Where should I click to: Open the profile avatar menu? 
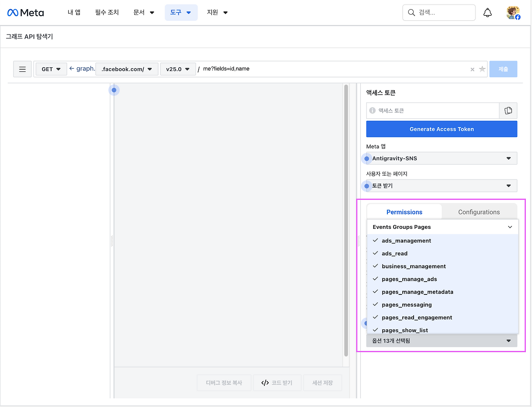coord(513,13)
